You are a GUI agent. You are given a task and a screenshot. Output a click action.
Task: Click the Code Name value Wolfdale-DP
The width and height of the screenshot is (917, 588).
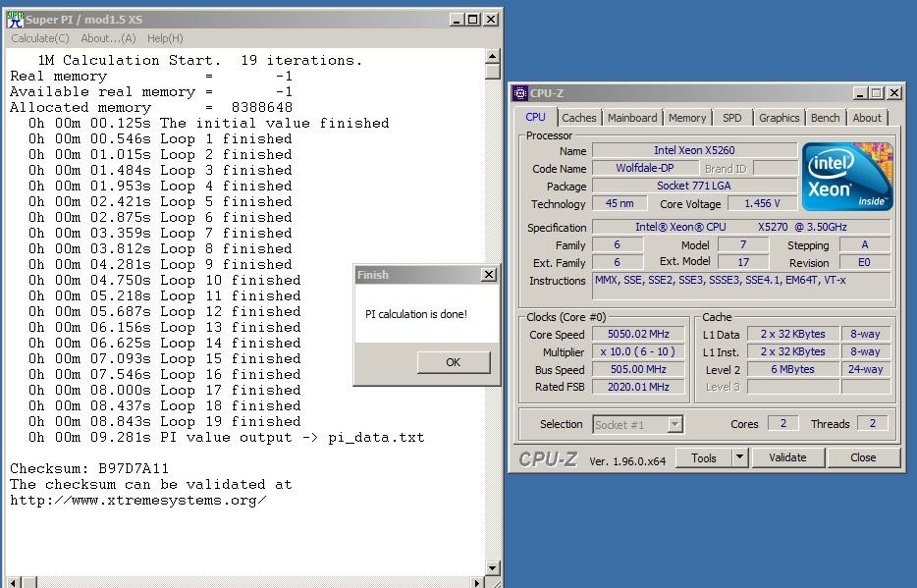coord(645,168)
